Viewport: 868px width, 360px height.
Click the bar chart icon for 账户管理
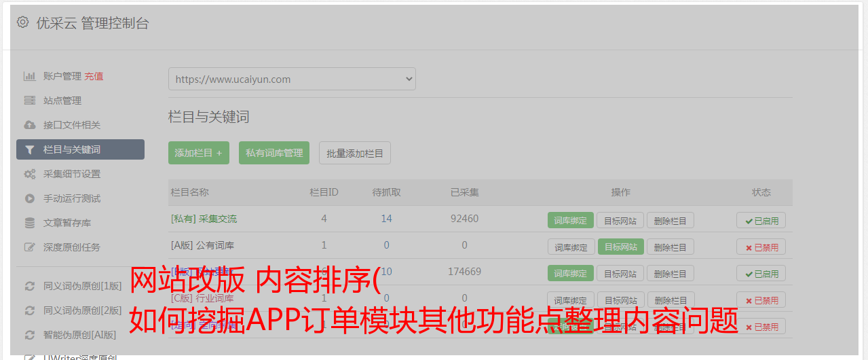coord(29,76)
